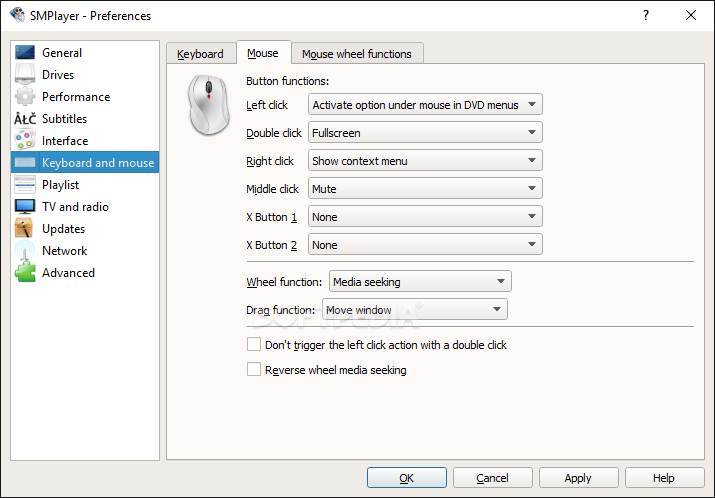Click the Interface colored dots icon
This screenshot has width=715, height=498.
[25, 140]
